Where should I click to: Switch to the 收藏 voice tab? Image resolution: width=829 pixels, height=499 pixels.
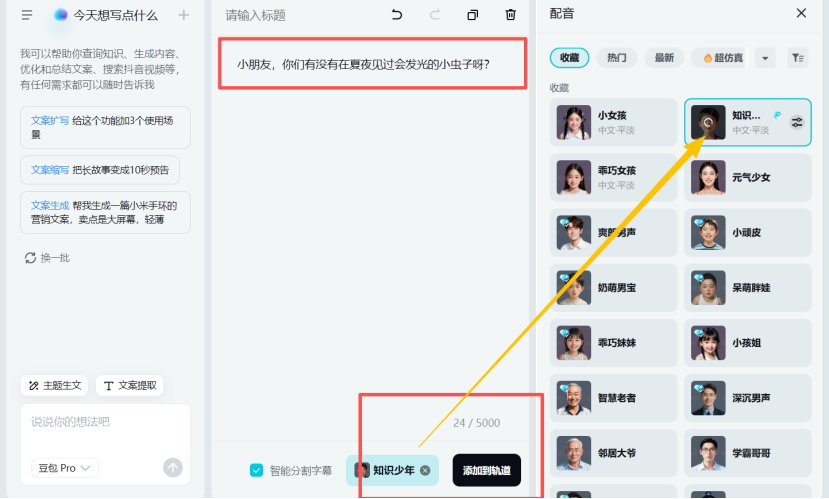pos(569,58)
